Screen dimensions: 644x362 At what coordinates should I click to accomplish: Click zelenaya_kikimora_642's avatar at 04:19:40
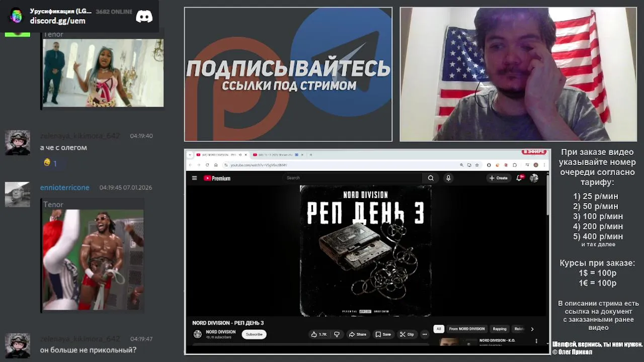pos(18,143)
